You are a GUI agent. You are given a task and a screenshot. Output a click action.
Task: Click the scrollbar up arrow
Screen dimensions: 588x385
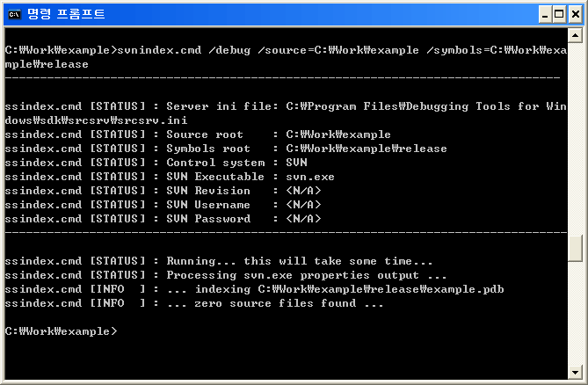point(575,35)
